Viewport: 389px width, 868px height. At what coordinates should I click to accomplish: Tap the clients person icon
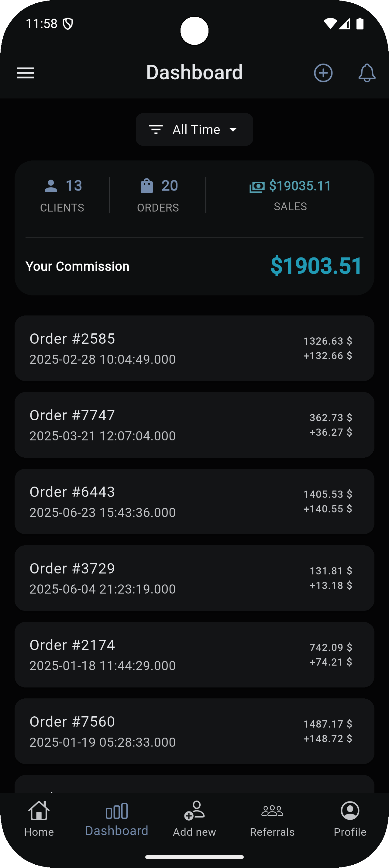[x=51, y=186]
